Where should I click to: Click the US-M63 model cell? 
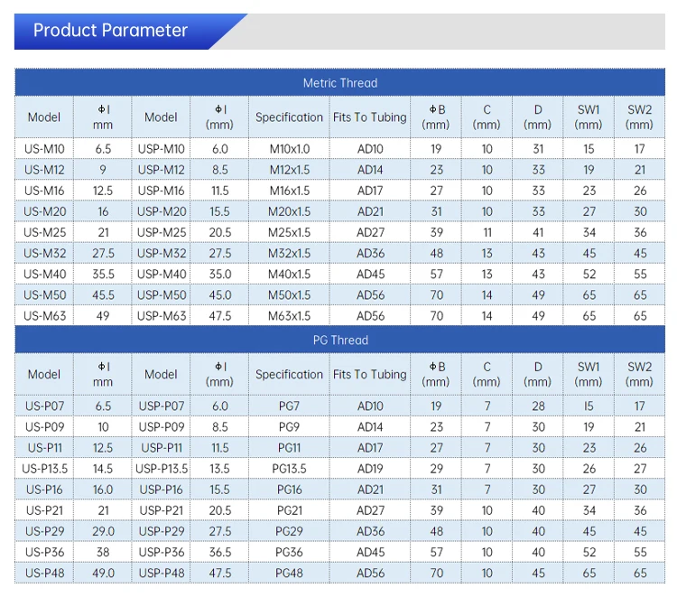(44, 316)
